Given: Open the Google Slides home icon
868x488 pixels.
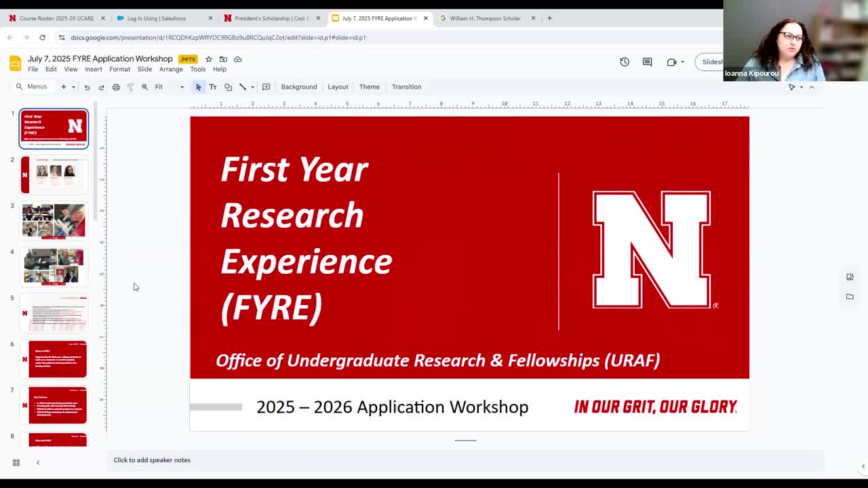Looking at the screenshot, I should tap(15, 64).
